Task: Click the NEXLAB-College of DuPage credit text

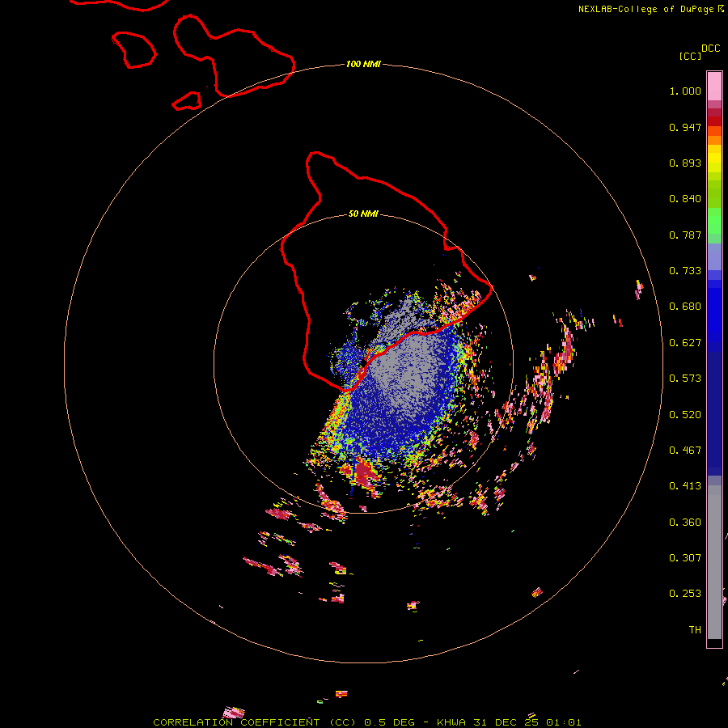Action: click(x=646, y=9)
